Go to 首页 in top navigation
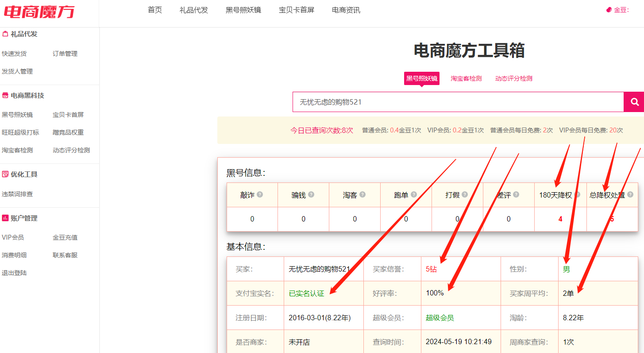The height and width of the screenshot is (353, 644). tap(155, 10)
